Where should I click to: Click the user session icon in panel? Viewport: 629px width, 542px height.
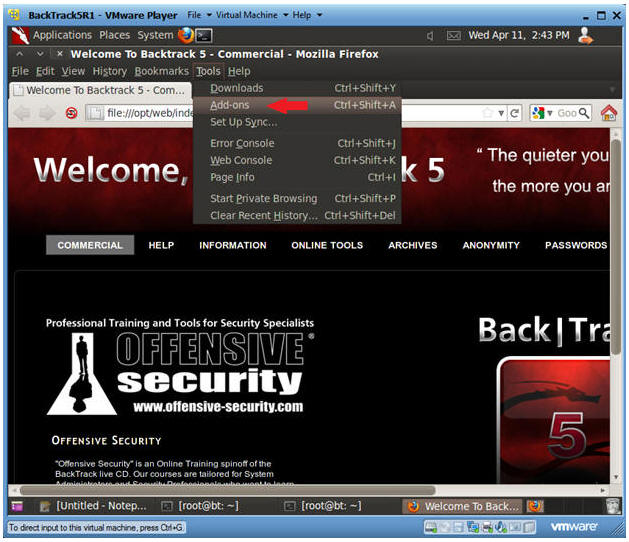point(586,36)
